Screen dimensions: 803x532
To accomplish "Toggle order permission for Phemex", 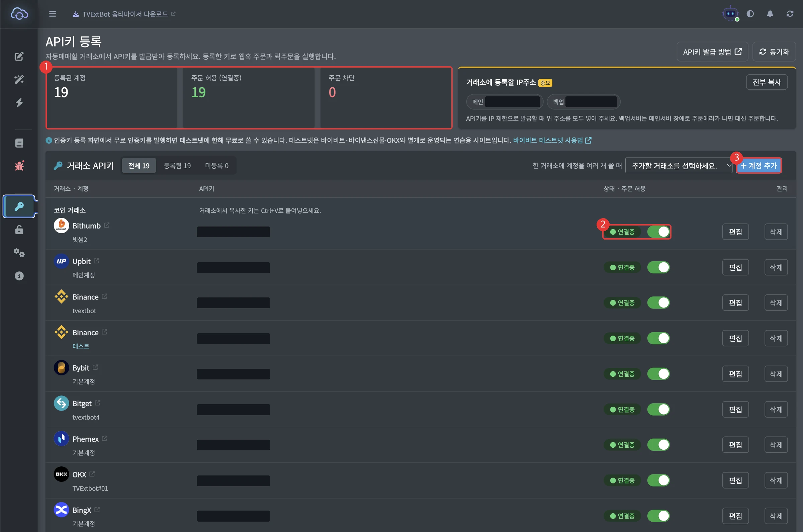I will tap(658, 445).
